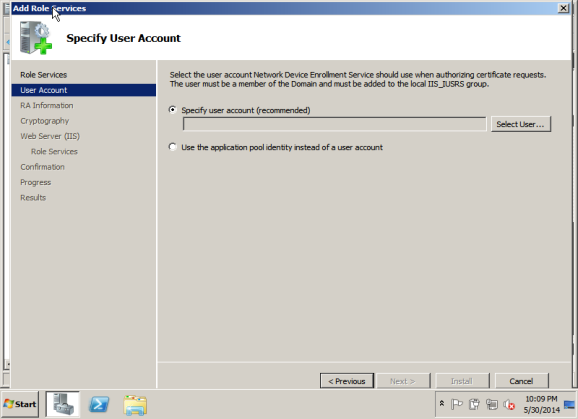Click the safely remove hardware tray icon
Viewport: 578px width, 419px height.
point(474,404)
